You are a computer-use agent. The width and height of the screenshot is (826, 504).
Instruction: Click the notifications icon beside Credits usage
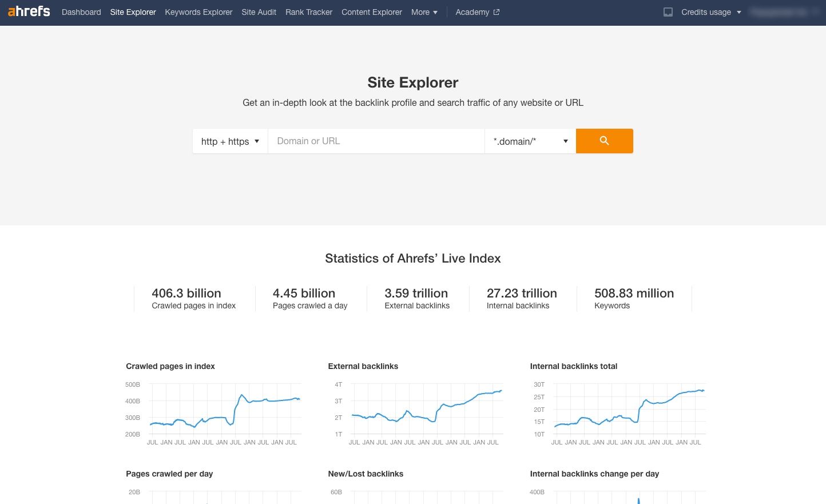(668, 12)
